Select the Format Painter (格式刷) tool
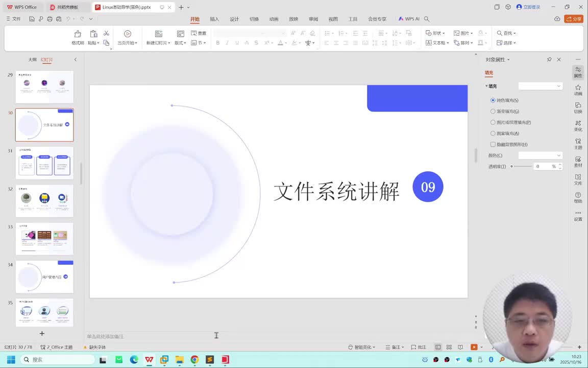The height and width of the screenshot is (368, 588). [78, 37]
